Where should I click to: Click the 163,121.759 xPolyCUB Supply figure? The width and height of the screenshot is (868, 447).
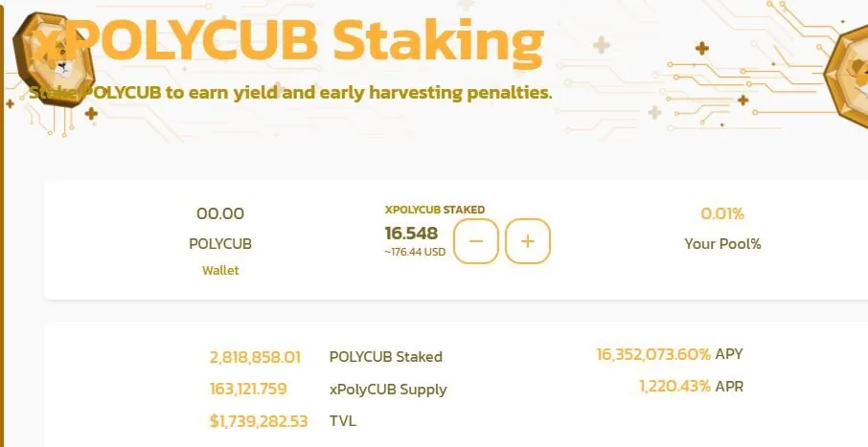click(x=248, y=389)
